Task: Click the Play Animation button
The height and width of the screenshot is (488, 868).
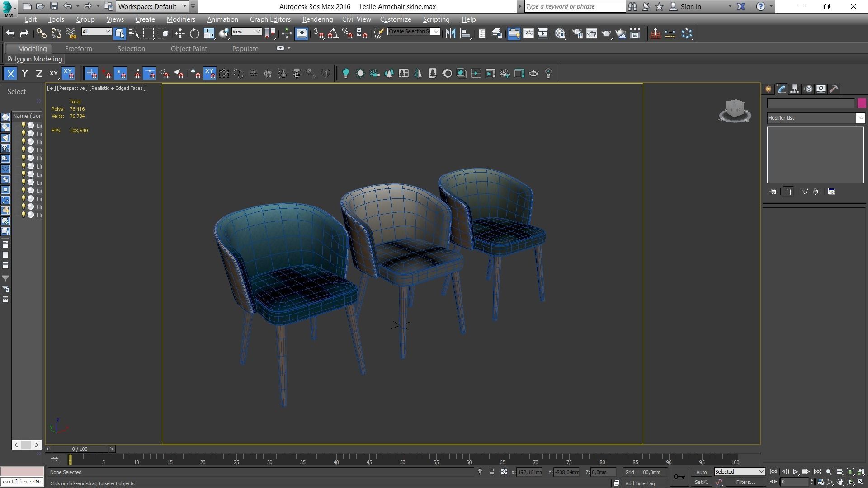Action: 795,472
